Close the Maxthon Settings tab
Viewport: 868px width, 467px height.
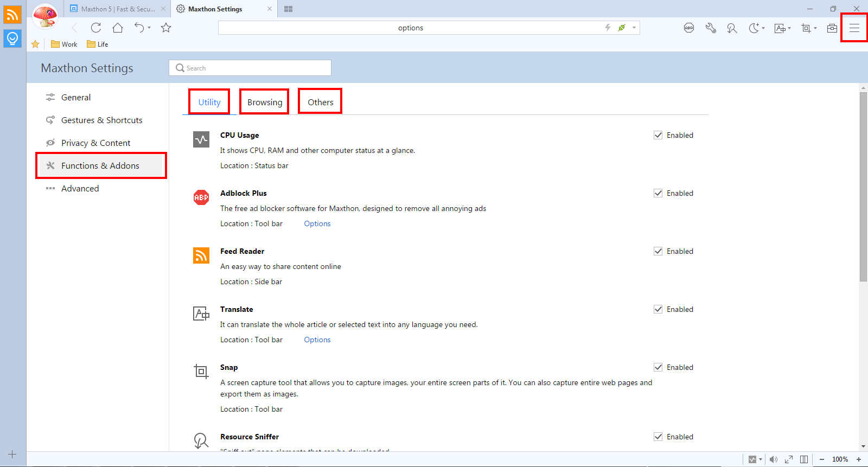pyautogui.click(x=270, y=9)
